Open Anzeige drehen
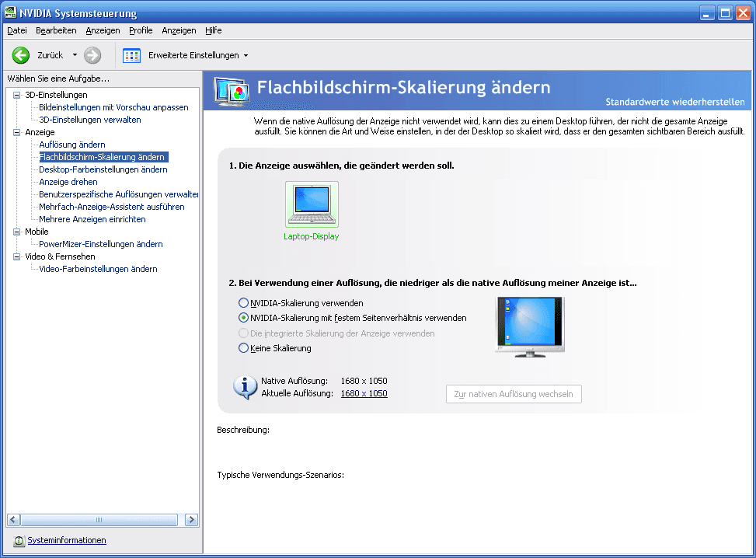Viewport: 756px width, 558px height. point(68,182)
